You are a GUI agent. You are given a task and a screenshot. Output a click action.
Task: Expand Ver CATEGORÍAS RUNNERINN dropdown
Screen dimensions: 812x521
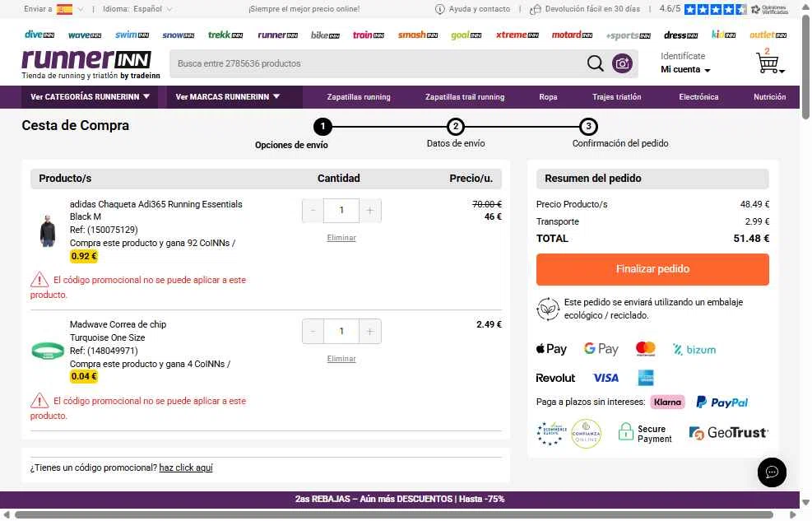click(x=90, y=97)
